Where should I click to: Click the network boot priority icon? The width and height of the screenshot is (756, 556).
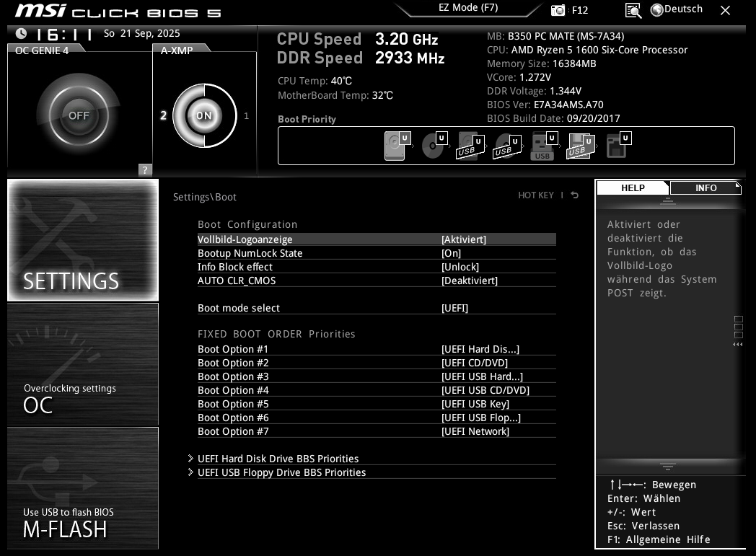coord(619,145)
